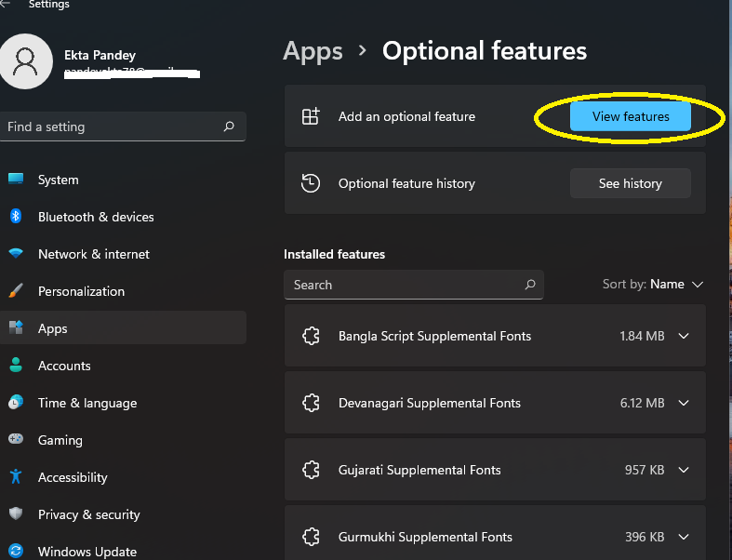Navigate to Apps breadcrumb link
Viewport: 732px width, 560px height.
pos(313,50)
